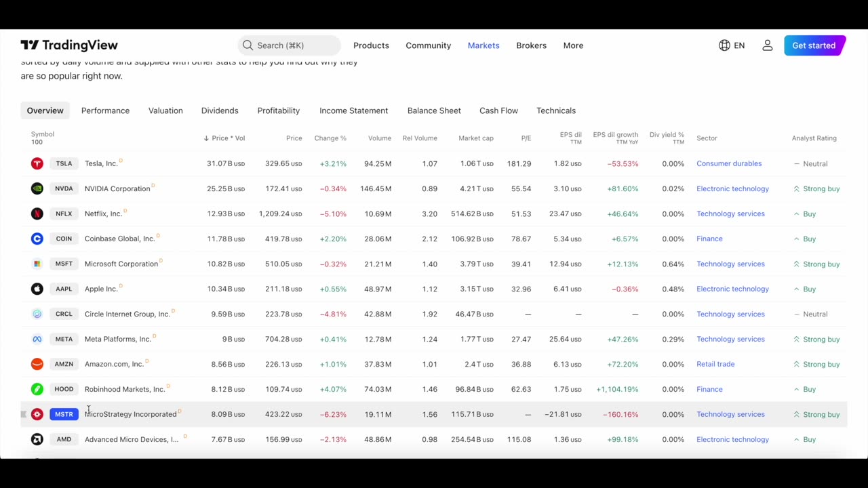Click Microsoft Corporation company name
The height and width of the screenshot is (488, 868).
tap(121, 264)
